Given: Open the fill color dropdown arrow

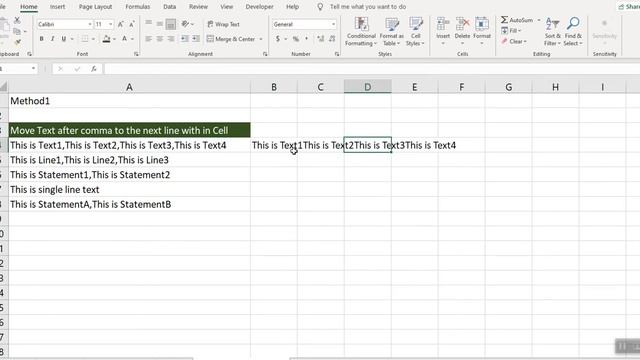Looking at the screenshot, I should tap(114, 39).
